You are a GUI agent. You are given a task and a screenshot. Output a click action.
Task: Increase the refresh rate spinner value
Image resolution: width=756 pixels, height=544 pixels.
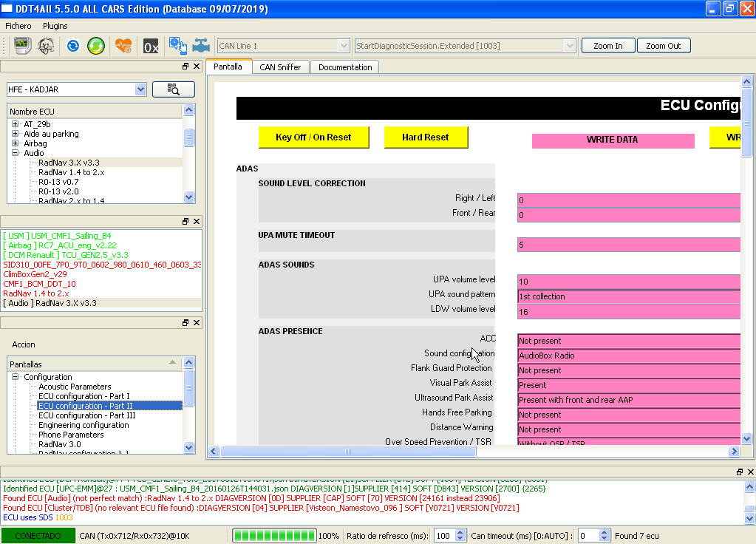click(460, 532)
